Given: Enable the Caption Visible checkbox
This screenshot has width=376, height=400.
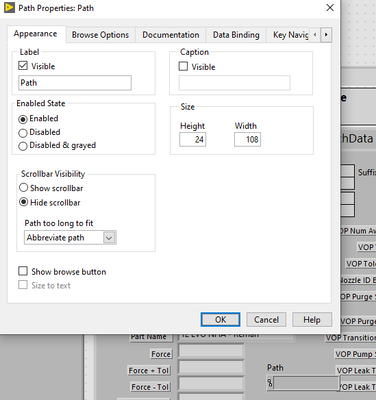Looking at the screenshot, I should click(x=183, y=66).
